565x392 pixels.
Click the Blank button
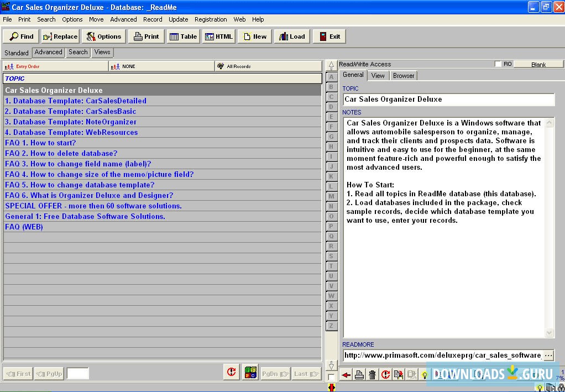tap(538, 63)
